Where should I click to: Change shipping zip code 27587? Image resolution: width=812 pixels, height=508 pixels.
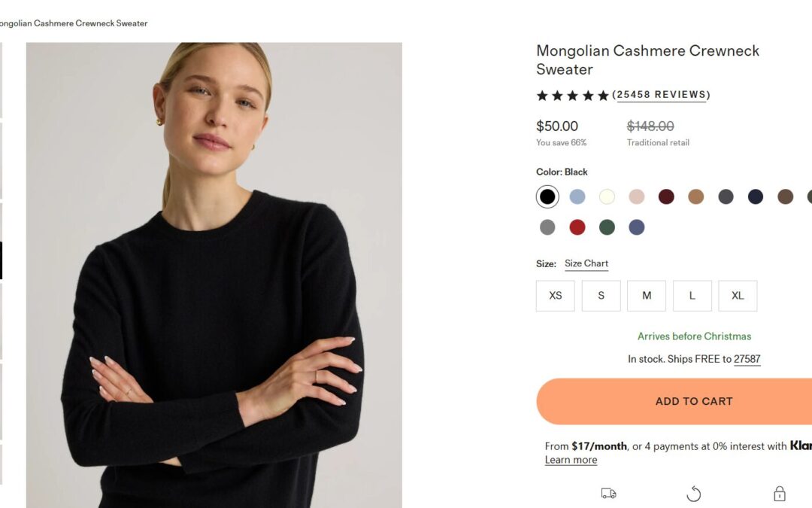(x=747, y=359)
